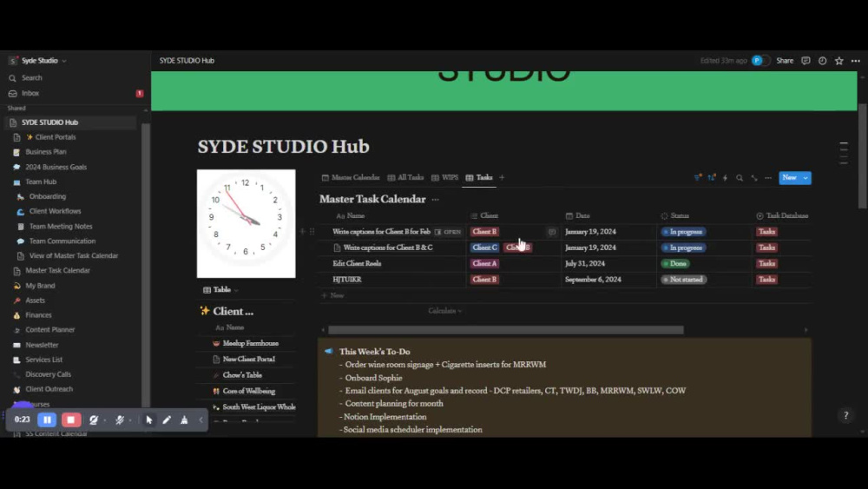Viewport: 868px width, 489px height.
Task: Select the mouse pointer tool in the recording bar
Action: 149,420
